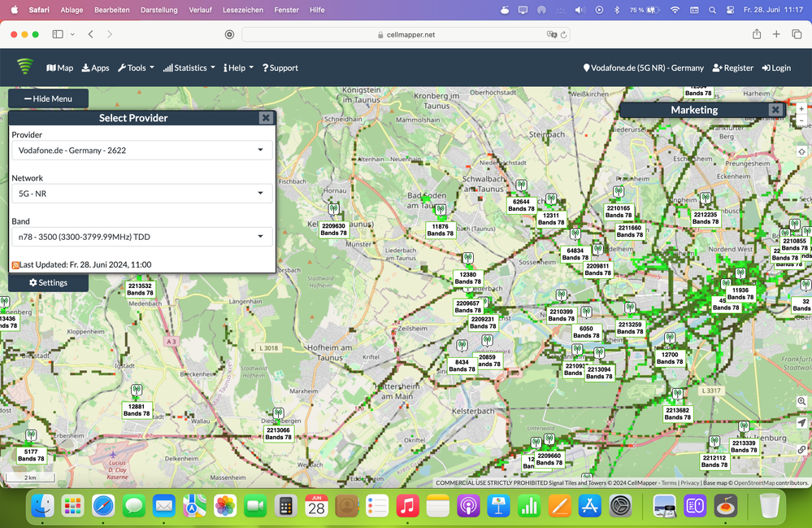Open the Provider dropdown Vodafone.de
Screen dimensions: 812x528
(141, 151)
